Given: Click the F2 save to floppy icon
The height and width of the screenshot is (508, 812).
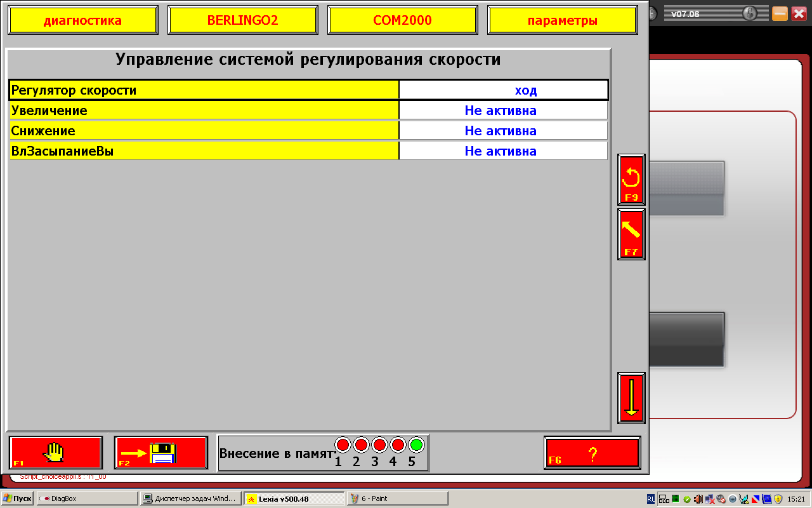Looking at the screenshot, I should pyautogui.click(x=161, y=453).
